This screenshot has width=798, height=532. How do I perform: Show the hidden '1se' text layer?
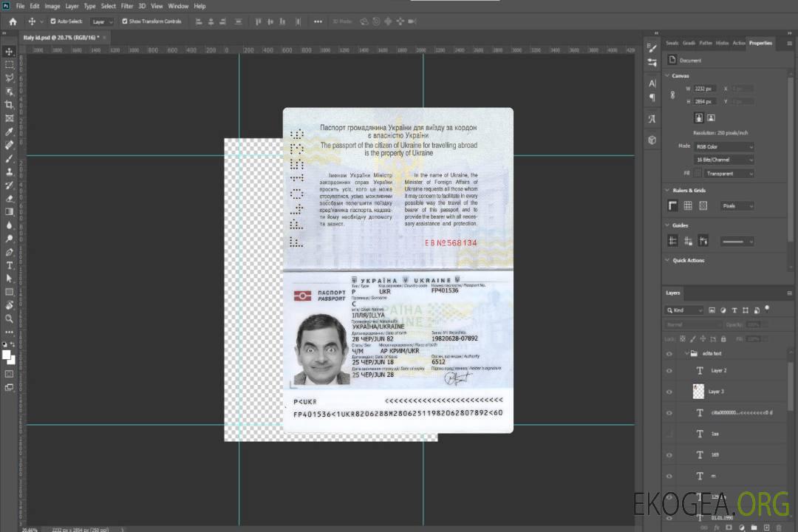point(669,434)
